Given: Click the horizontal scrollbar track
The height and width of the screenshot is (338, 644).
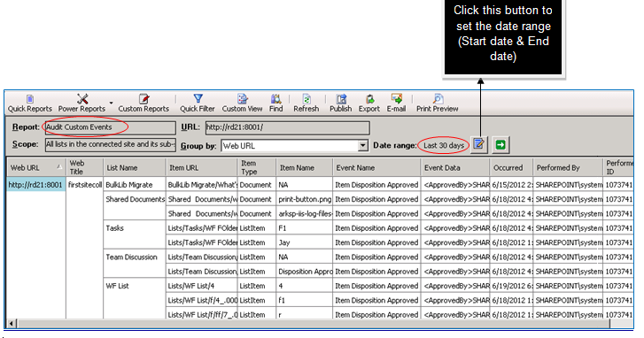Looking at the screenshot, I should (314, 324).
